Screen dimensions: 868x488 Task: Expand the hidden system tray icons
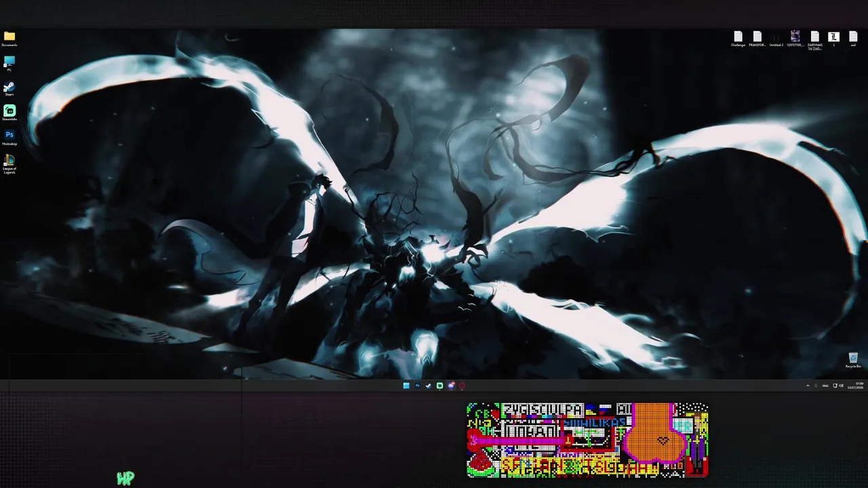click(x=808, y=386)
